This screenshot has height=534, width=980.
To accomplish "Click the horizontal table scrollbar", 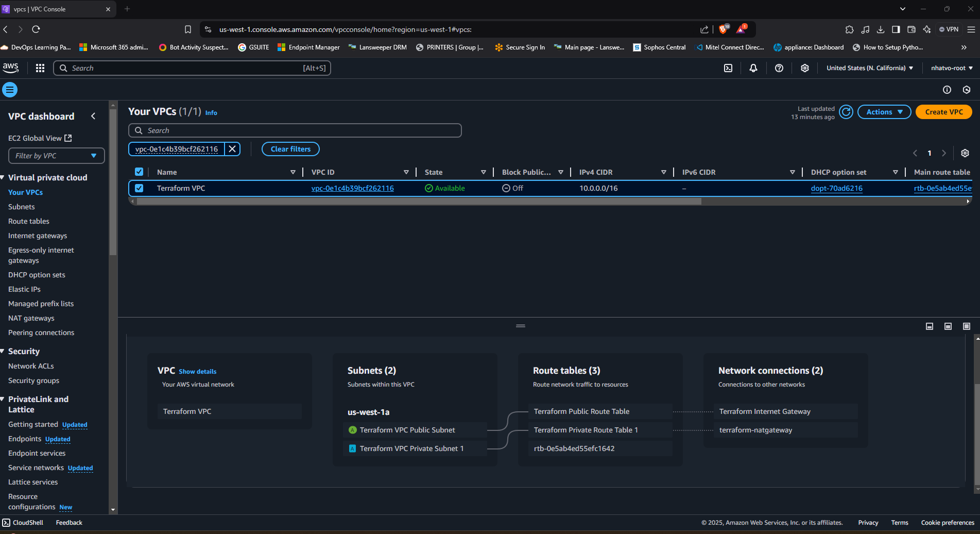I will (x=419, y=202).
